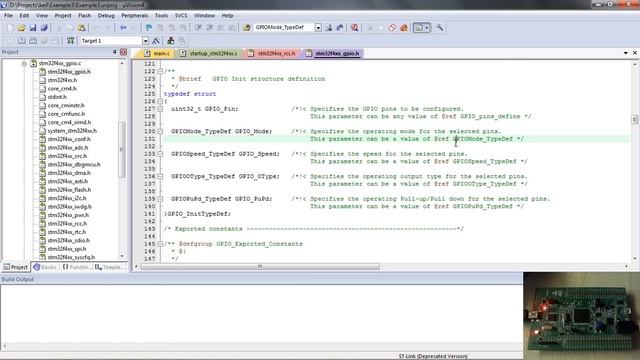
Task: Close the active editor tab with X
Action: coord(635,53)
